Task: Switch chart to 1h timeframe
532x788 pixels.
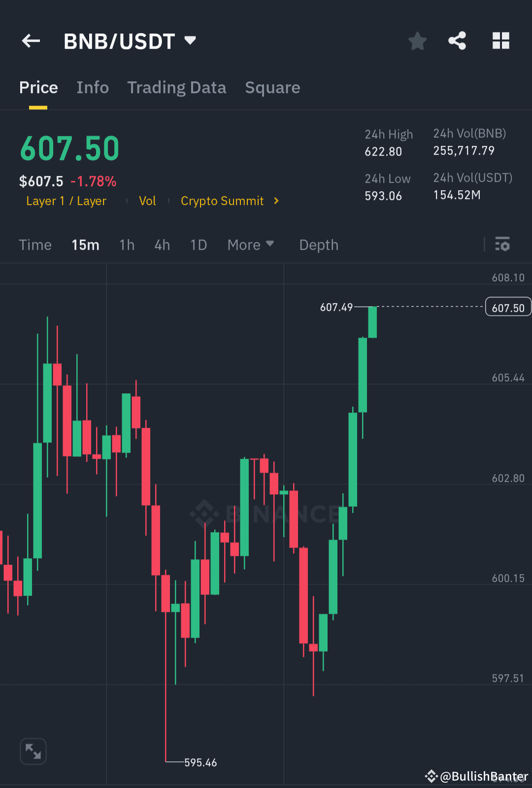Action: tap(127, 244)
